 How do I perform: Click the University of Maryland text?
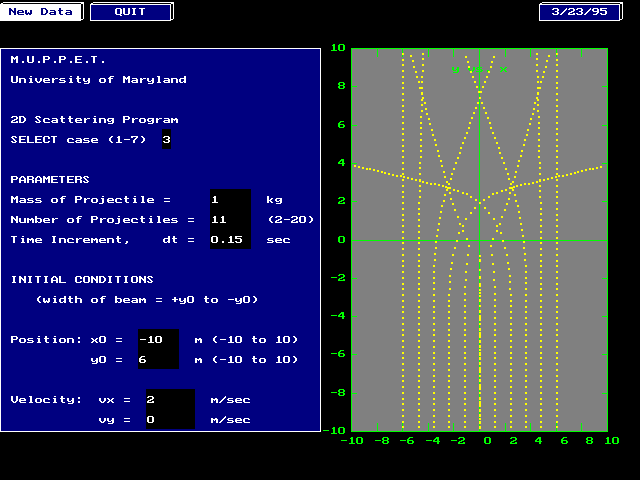(x=98, y=80)
